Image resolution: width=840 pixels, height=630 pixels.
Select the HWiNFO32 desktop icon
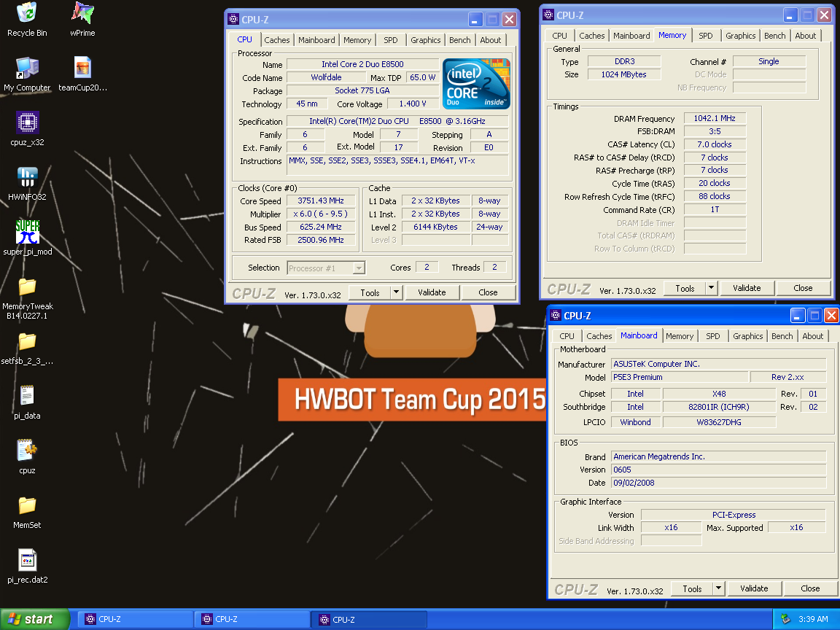coord(27,183)
